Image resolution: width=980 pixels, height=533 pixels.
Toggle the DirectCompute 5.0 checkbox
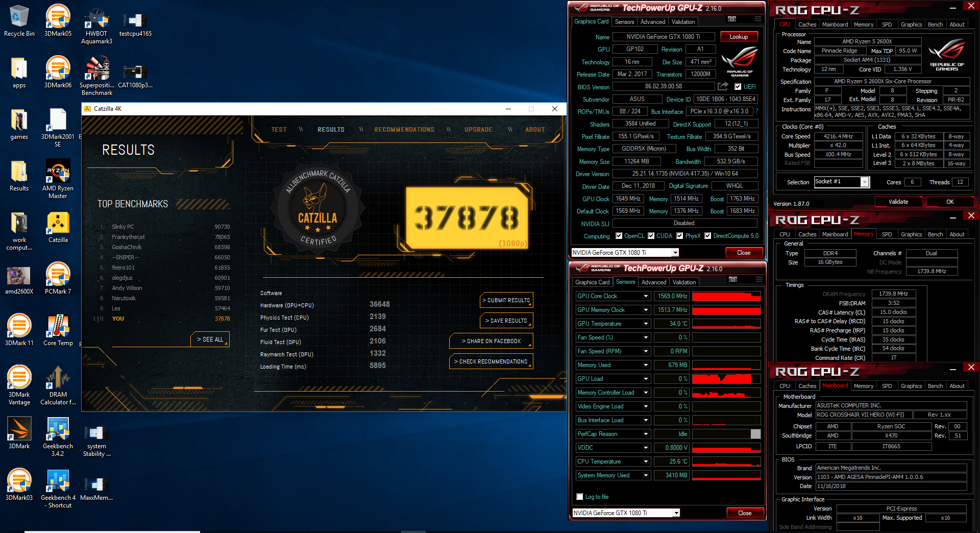pyautogui.click(x=707, y=236)
